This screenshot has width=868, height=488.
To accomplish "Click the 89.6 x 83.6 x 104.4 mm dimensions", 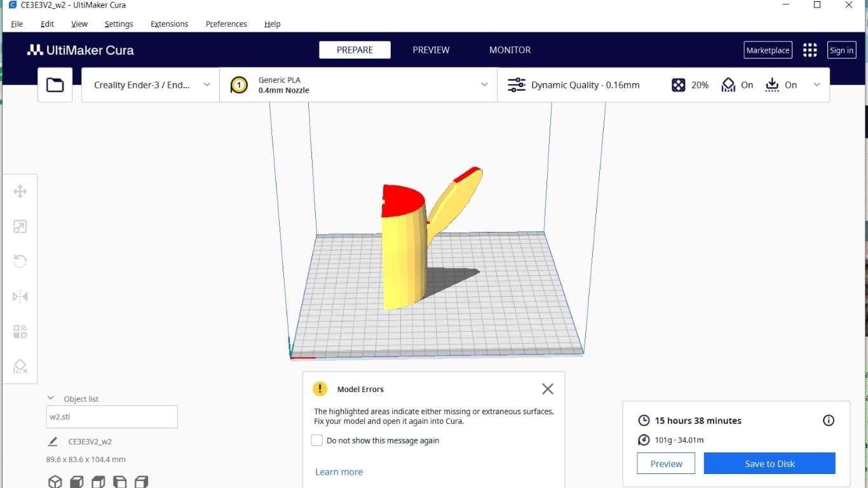I will (86, 459).
